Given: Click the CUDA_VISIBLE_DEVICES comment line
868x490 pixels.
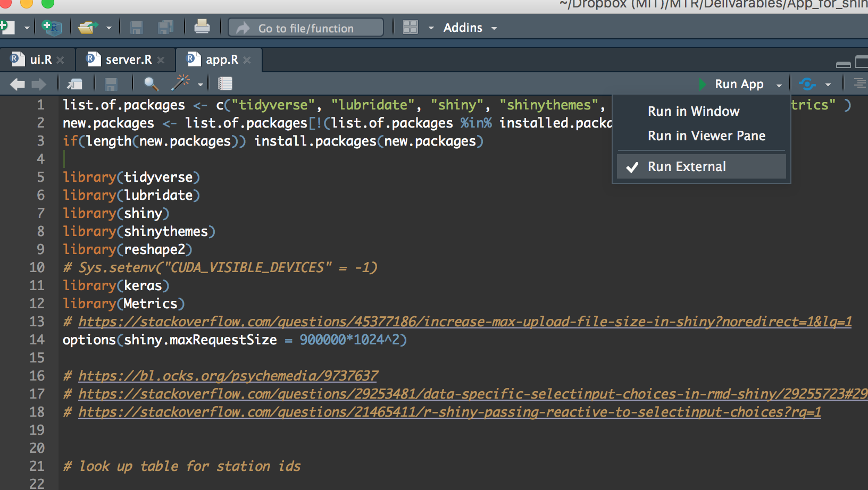Looking at the screenshot, I should pyautogui.click(x=220, y=267).
